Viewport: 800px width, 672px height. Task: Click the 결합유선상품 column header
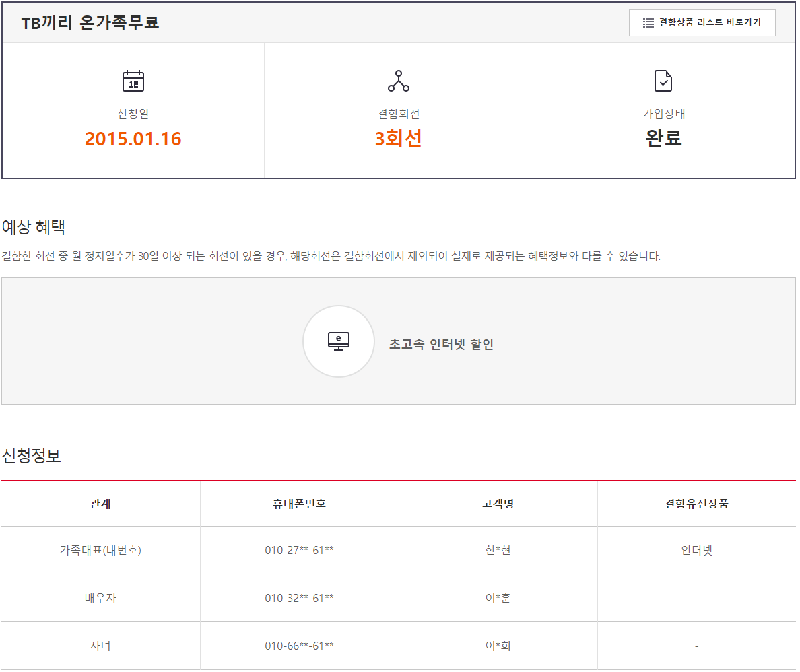pos(696,504)
